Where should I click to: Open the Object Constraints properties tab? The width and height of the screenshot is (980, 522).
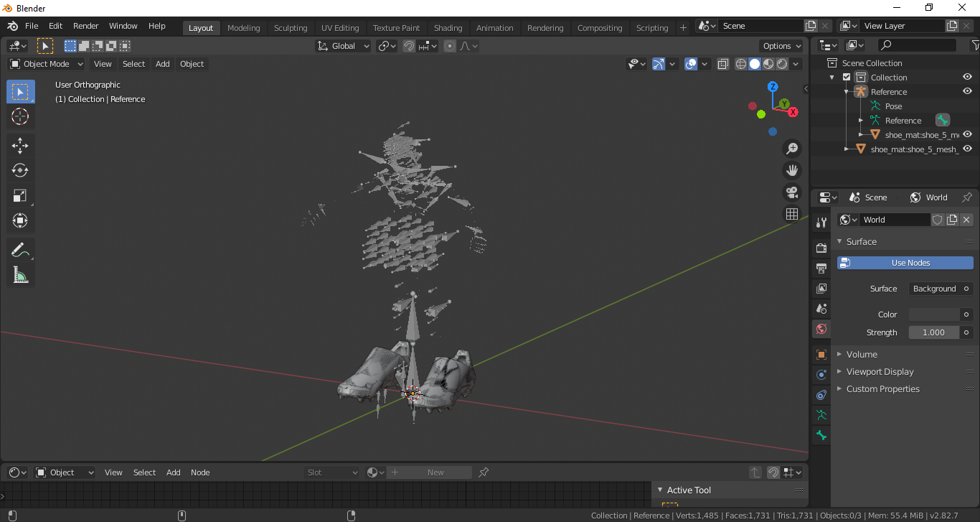click(821, 395)
